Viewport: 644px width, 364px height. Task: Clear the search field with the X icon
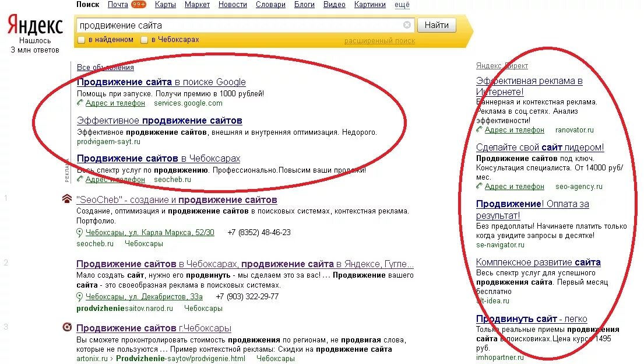[x=407, y=25]
